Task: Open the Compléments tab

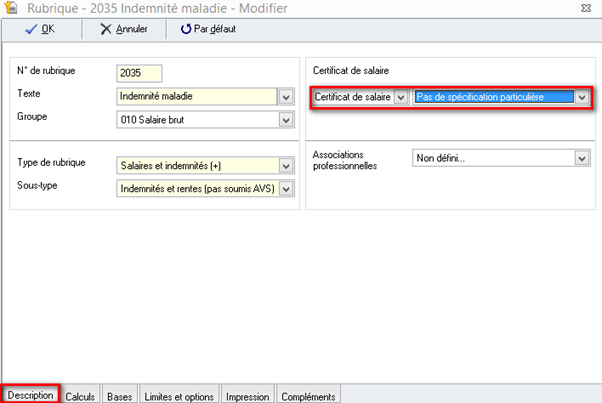Action: click(x=308, y=396)
